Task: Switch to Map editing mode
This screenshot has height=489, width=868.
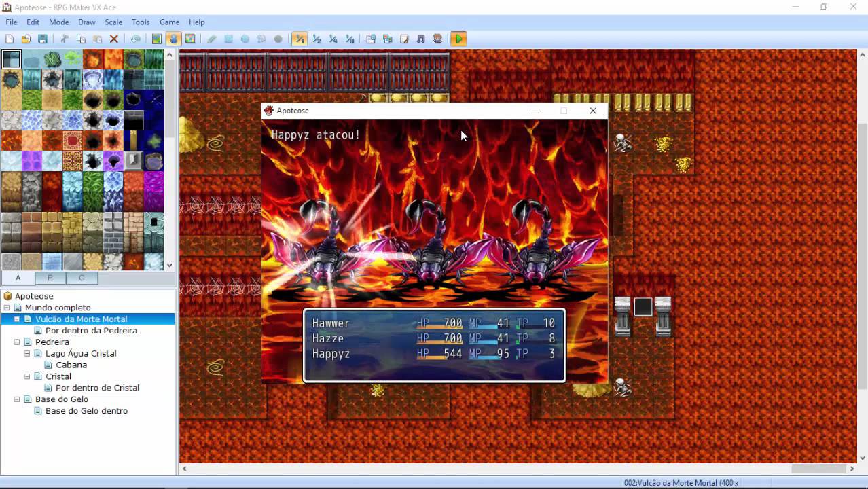Action: point(157,39)
